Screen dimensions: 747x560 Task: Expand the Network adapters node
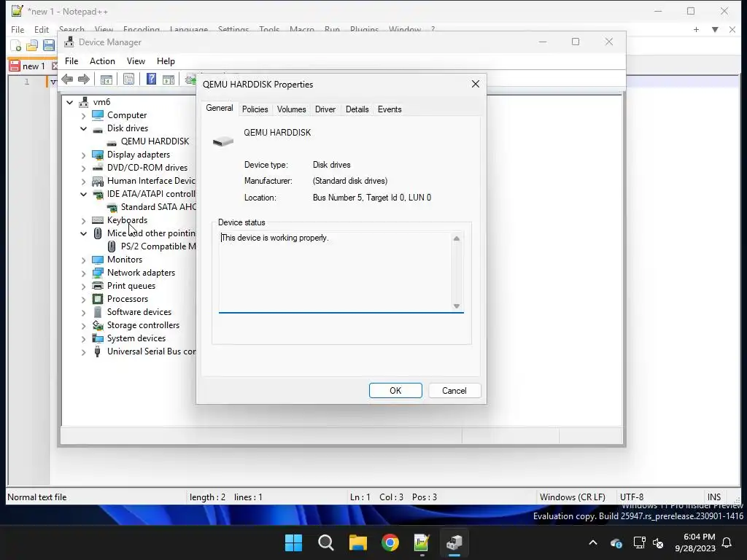(83, 273)
